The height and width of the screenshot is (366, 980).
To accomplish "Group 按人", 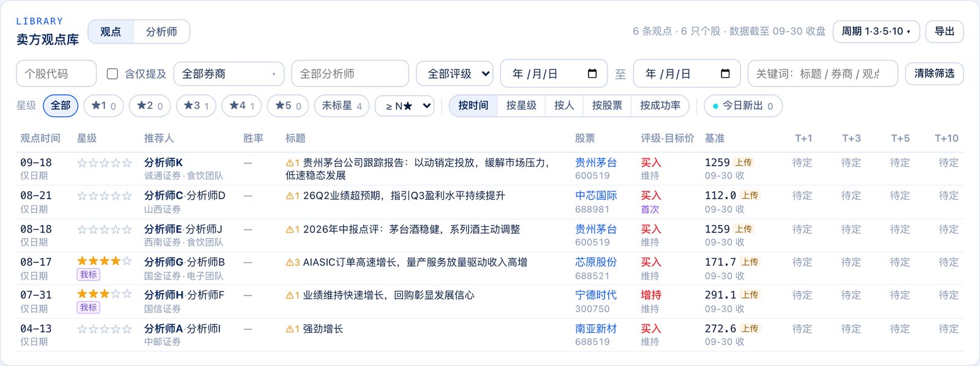I will [x=564, y=105].
